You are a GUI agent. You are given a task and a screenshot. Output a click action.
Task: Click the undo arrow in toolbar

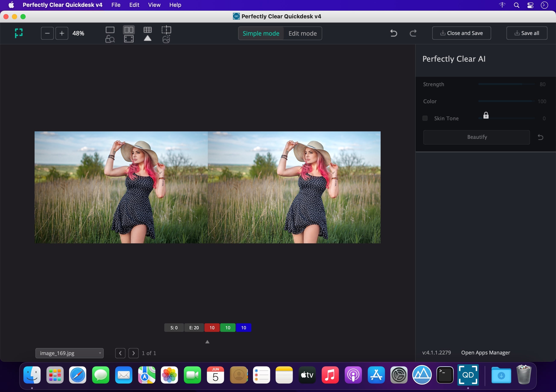pos(393,33)
